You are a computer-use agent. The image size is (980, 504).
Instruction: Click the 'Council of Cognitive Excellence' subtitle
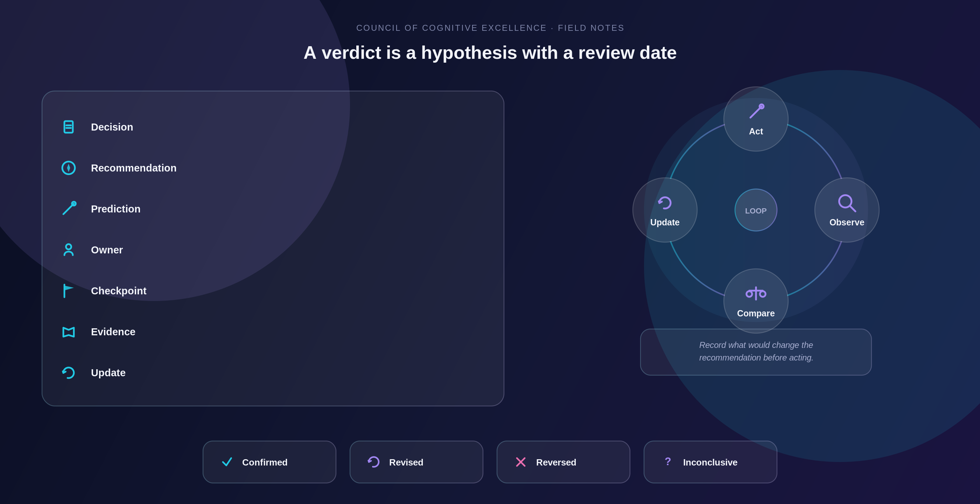click(490, 28)
